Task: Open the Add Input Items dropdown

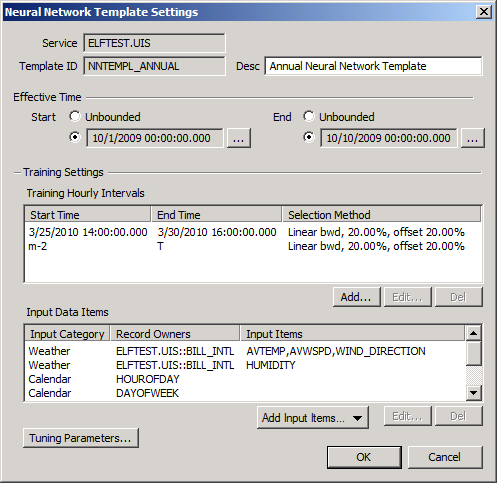Action: point(313,417)
